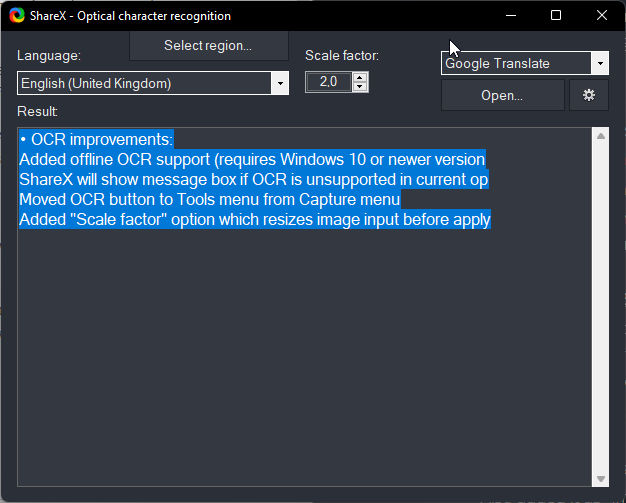
Task: Close the Optical character recognition window
Action: pyautogui.click(x=601, y=16)
